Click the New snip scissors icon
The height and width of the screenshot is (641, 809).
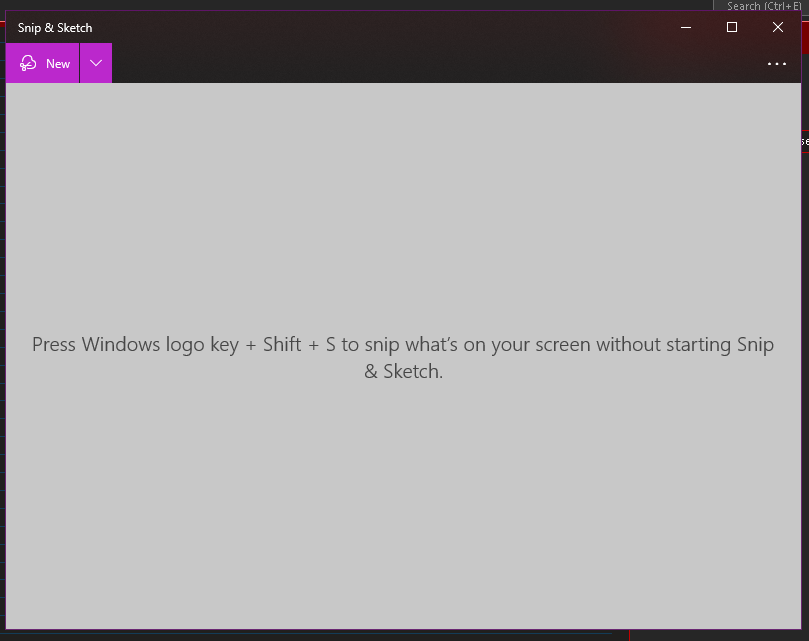[x=28, y=63]
